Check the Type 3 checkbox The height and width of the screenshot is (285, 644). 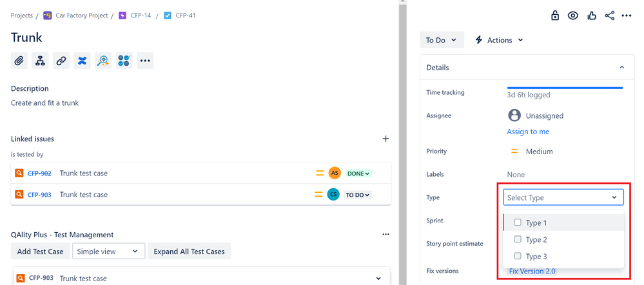[x=518, y=256]
